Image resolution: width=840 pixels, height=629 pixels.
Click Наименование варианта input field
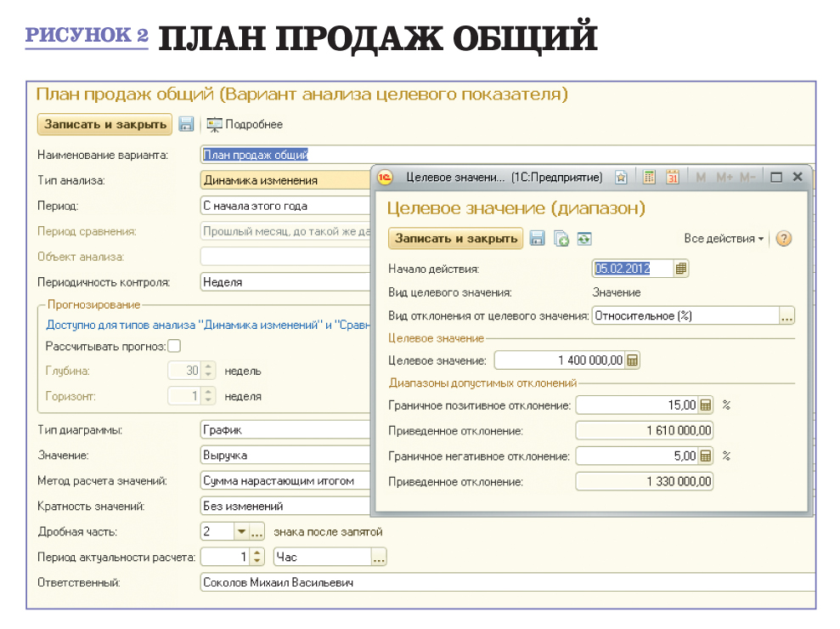[x=508, y=155]
